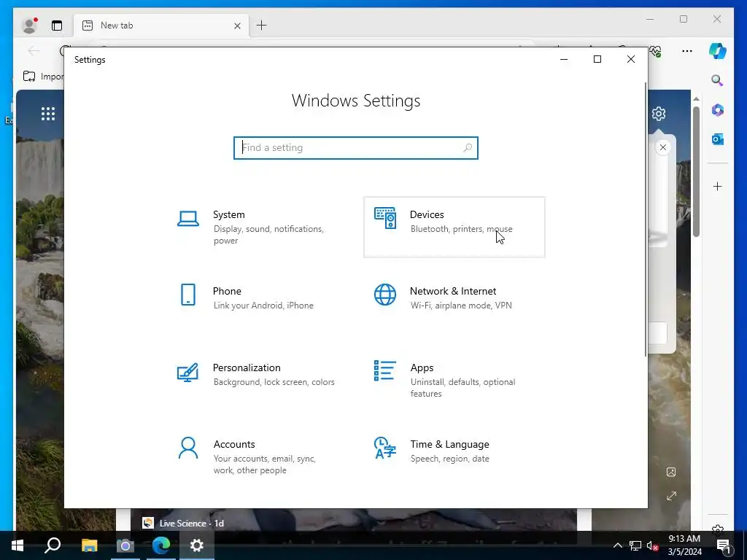The width and height of the screenshot is (747, 560).
Task: Close the New tab in Edge
Action: click(x=237, y=26)
